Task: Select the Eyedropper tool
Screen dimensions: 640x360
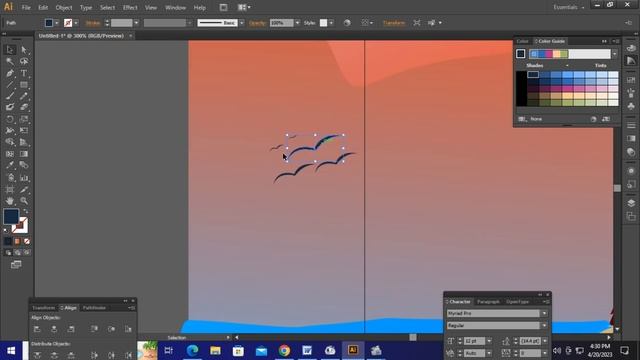Action: (x=10, y=165)
